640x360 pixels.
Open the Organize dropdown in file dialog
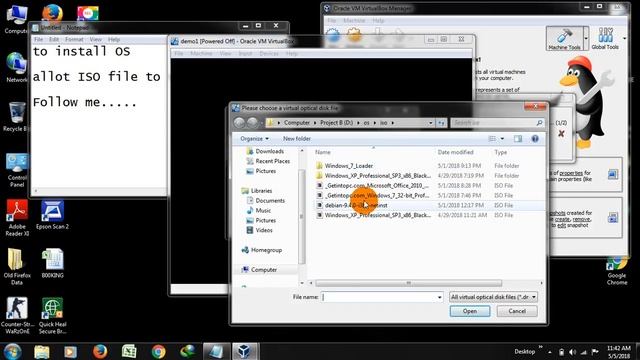(x=254, y=139)
